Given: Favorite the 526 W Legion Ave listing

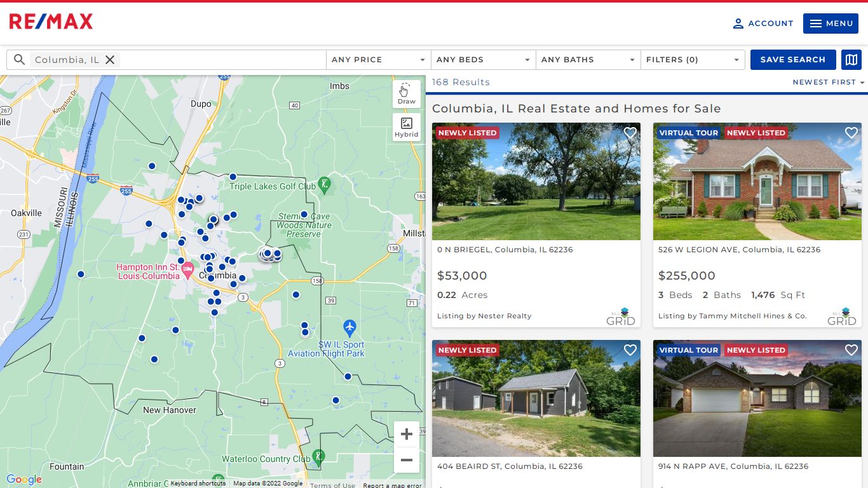Looking at the screenshot, I should pos(851,133).
